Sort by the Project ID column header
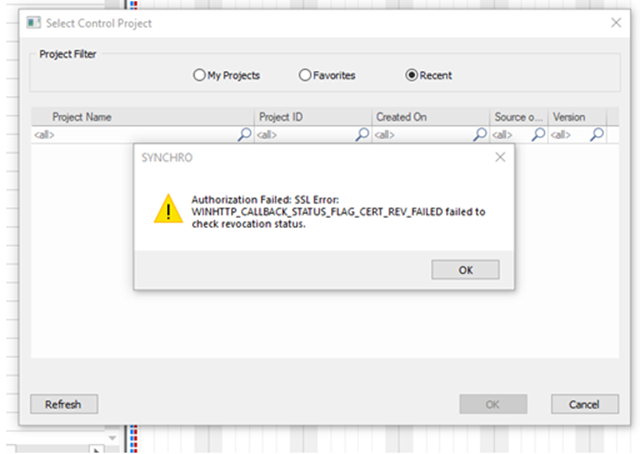Screen dimensions: 640x454 (x=313, y=117)
